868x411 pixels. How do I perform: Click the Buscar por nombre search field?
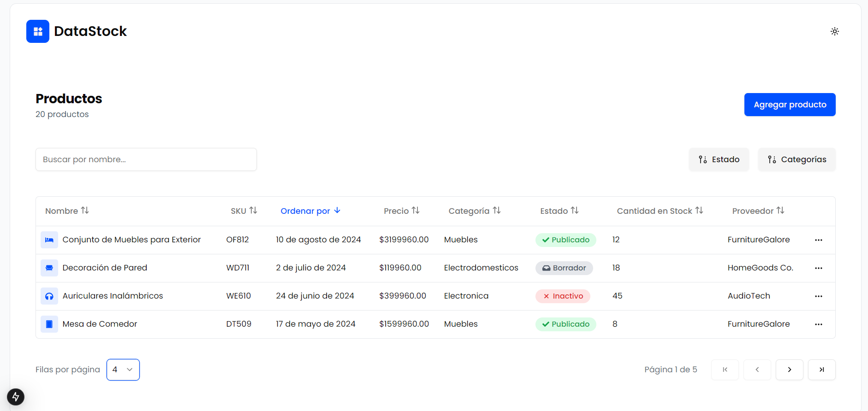click(146, 159)
